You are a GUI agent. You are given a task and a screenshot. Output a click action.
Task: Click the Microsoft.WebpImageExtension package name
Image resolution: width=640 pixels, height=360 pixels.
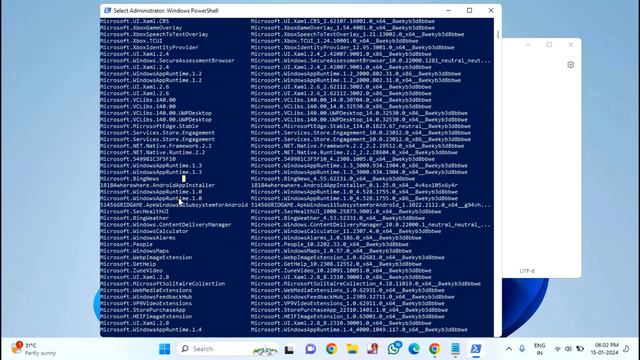(x=146, y=258)
